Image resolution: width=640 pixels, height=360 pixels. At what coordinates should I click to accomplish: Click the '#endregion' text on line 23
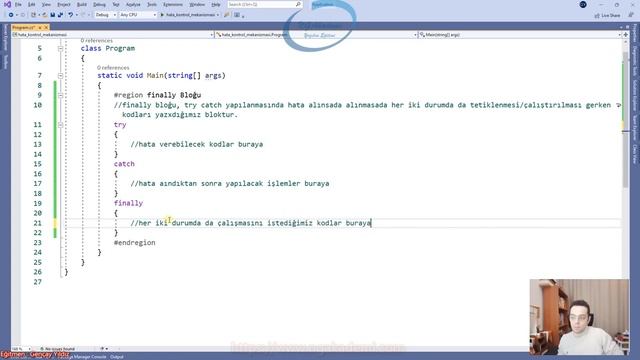click(x=135, y=243)
